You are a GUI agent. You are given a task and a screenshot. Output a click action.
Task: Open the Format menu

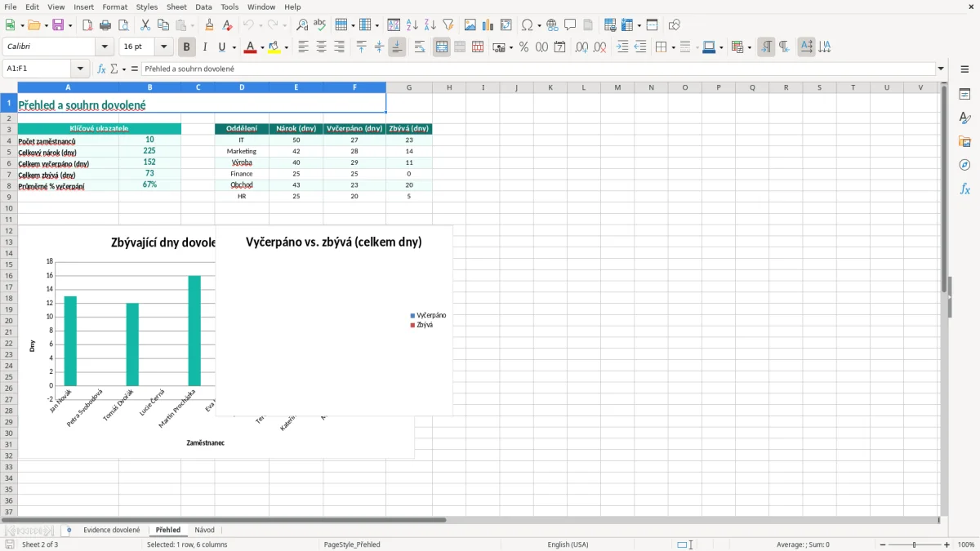114,7
